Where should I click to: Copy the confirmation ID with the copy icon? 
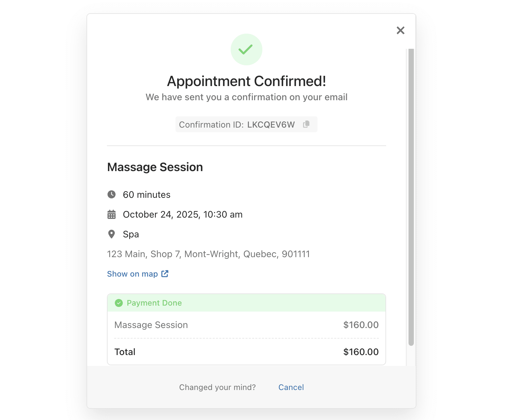coord(306,124)
